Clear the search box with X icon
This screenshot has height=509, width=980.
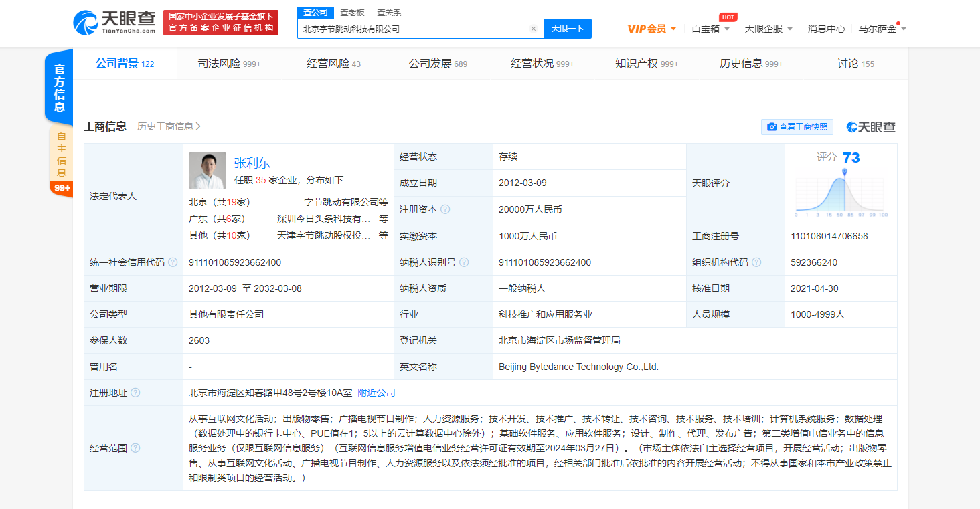[534, 29]
